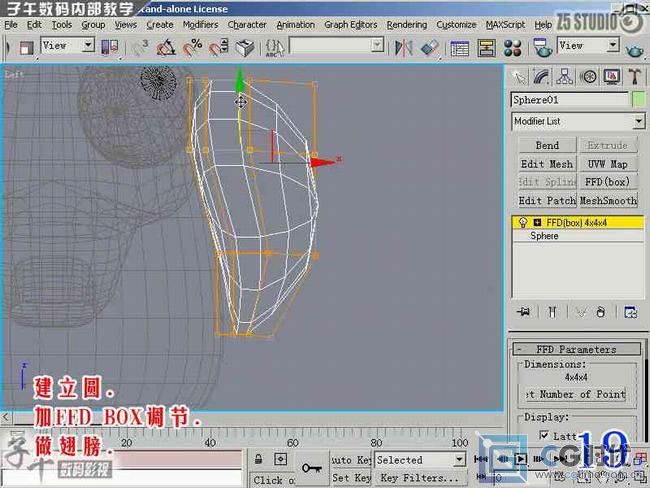Toggle the Spinner Snap tool

point(218,47)
